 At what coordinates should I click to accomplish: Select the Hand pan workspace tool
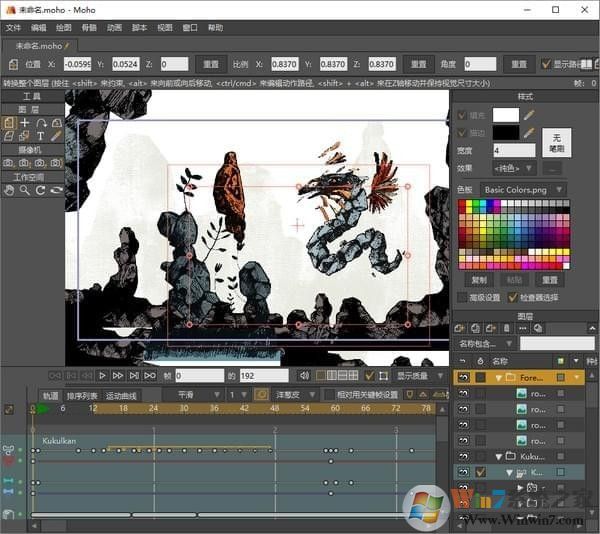(9, 190)
